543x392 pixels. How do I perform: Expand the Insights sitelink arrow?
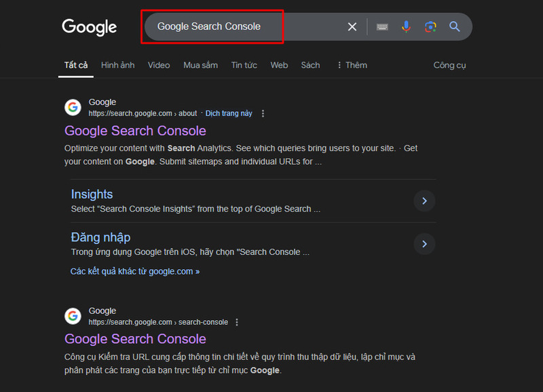[x=424, y=201]
